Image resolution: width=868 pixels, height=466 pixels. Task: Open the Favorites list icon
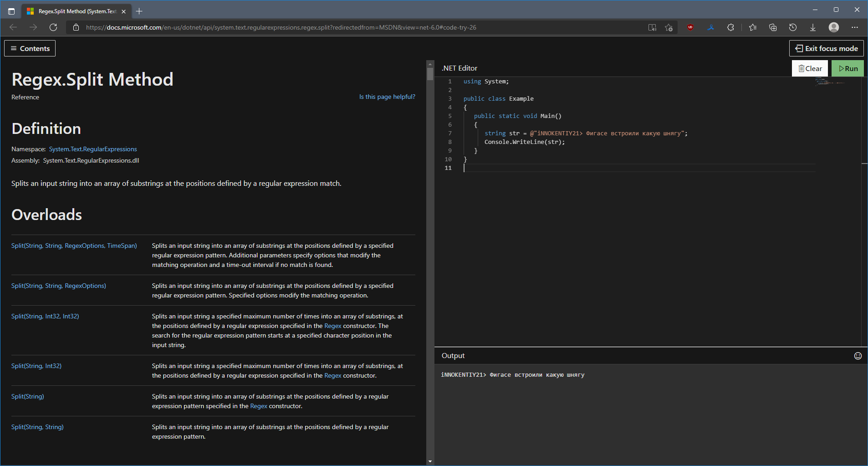coord(753,27)
